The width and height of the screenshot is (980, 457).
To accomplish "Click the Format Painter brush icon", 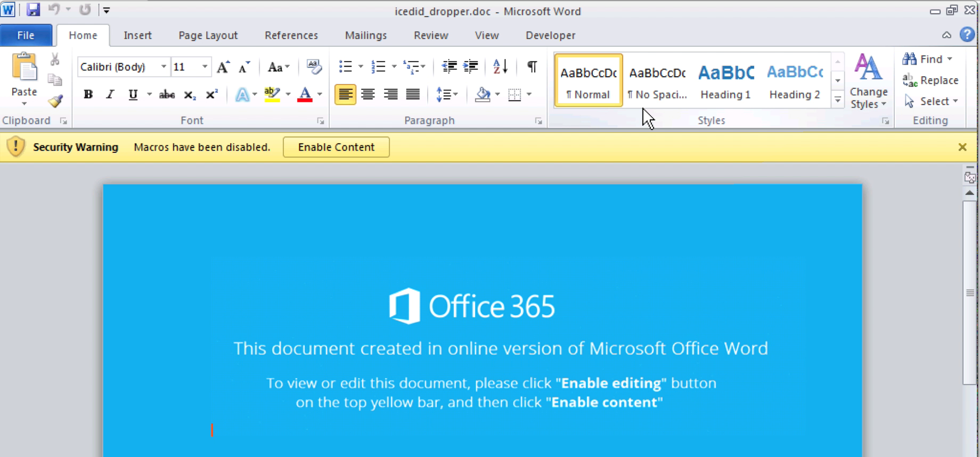I will point(55,101).
